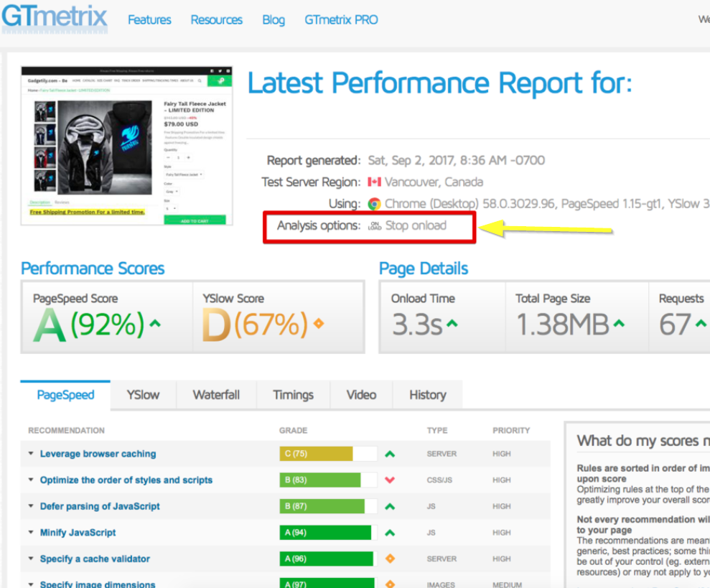Viewport: 710px width, 588px height.
Task: Expand Leverage browser caching recommendation
Action: 31,454
